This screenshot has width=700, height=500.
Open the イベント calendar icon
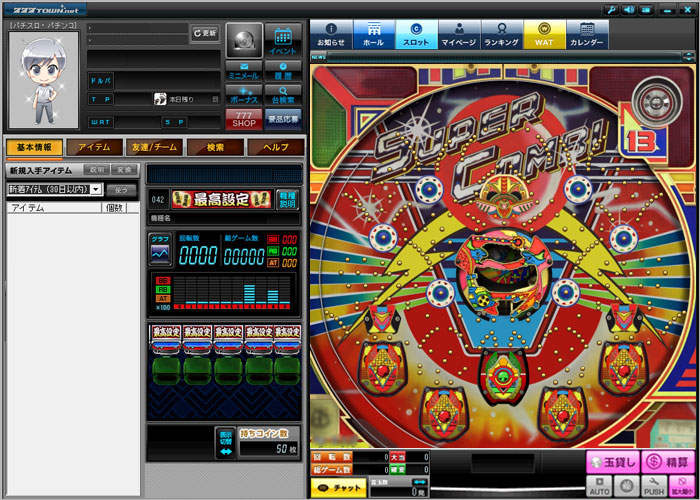[283, 39]
